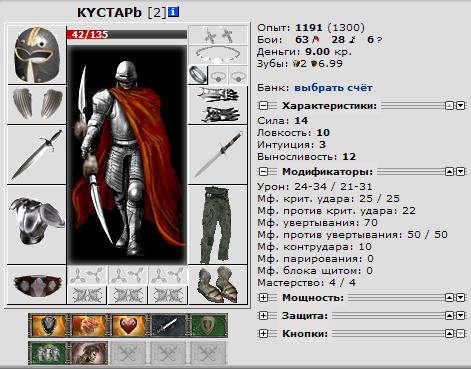Click the green trousers leg slot
This screenshot has height=370, width=471.
click(218, 225)
